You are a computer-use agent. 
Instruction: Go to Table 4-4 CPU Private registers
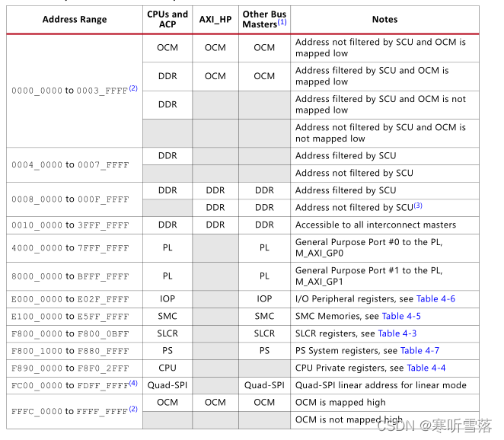[x=426, y=368]
